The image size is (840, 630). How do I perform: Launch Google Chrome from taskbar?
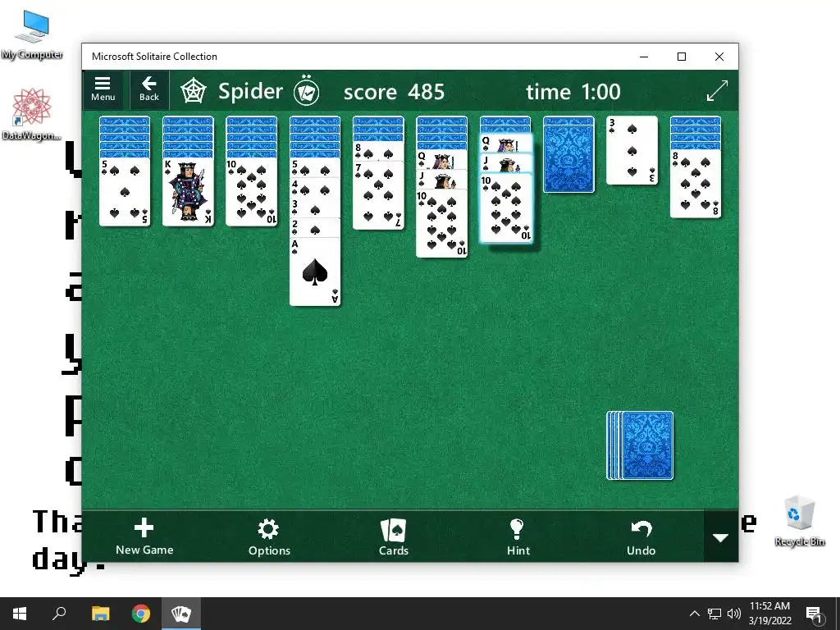141,614
